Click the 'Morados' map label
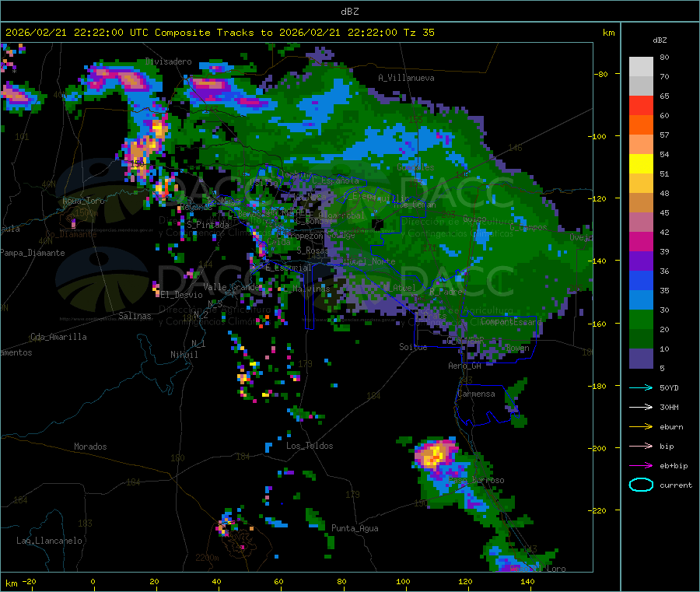The image size is (700, 592). click(x=90, y=447)
